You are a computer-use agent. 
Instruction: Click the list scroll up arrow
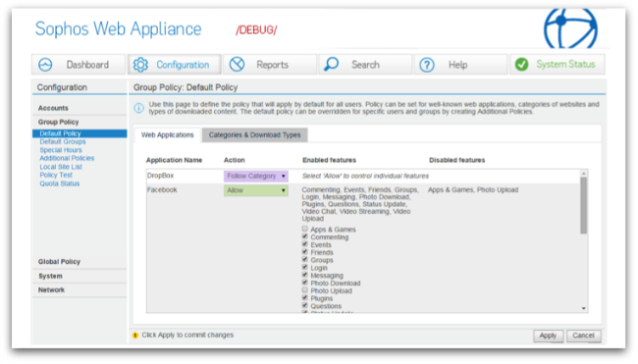[583, 174]
